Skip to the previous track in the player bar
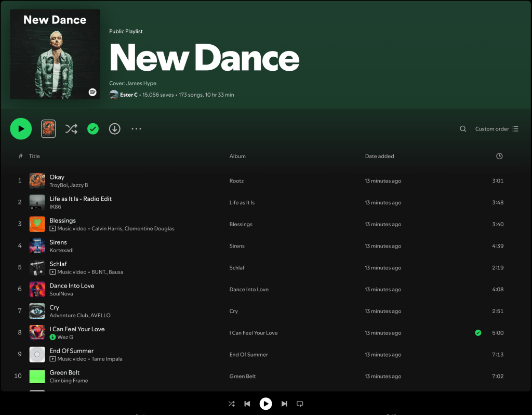The width and height of the screenshot is (532, 415). click(x=247, y=404)
